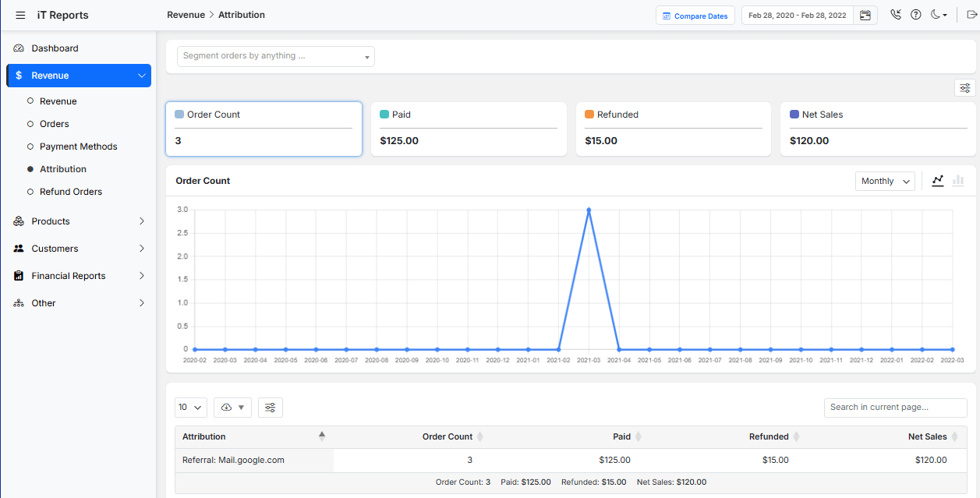
Task: Click the phone support icon
Action: click(x=895, y=15)
